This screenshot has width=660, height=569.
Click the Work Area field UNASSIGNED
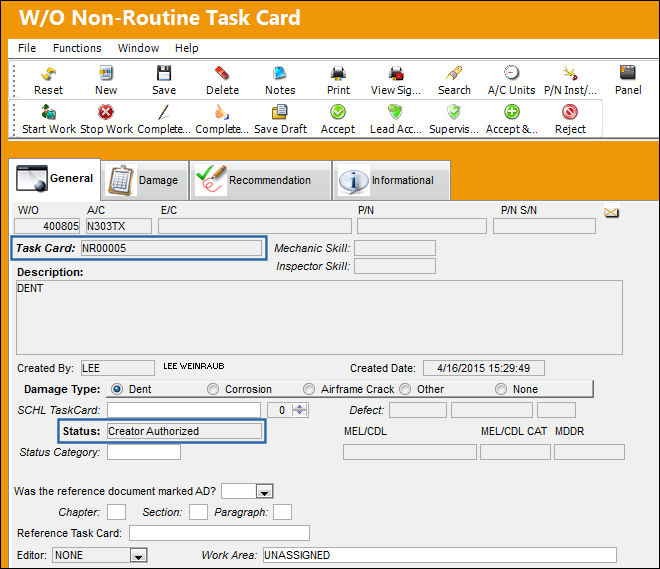(x=440, y=556)
